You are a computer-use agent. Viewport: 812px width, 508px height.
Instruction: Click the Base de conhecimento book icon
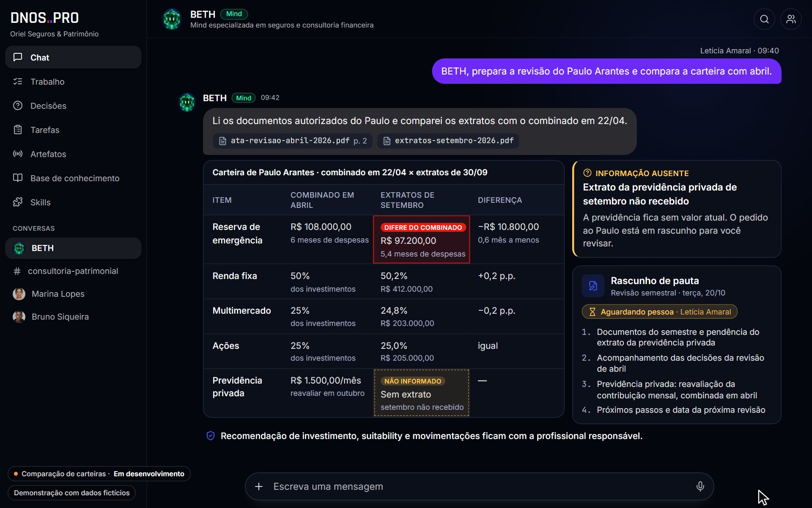(18, 178)
